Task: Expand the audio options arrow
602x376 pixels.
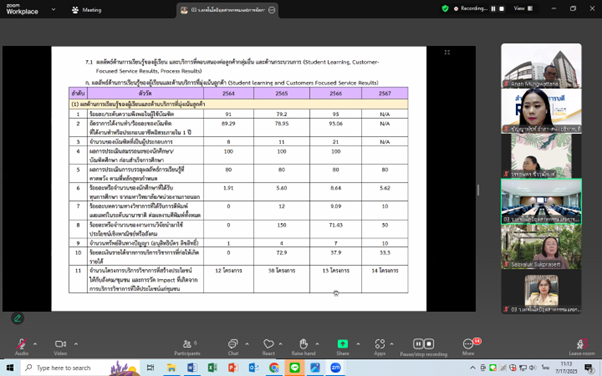Action: pos(35,344)
